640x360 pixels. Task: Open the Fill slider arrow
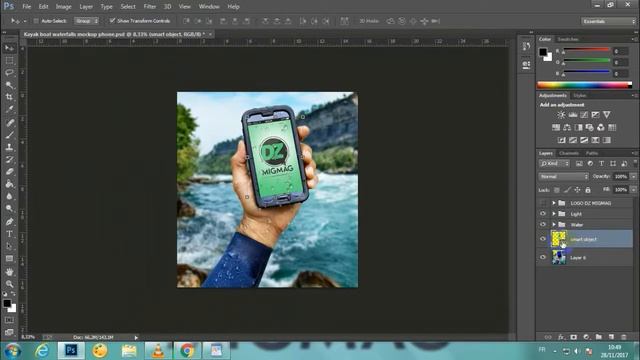coord(633,190)
